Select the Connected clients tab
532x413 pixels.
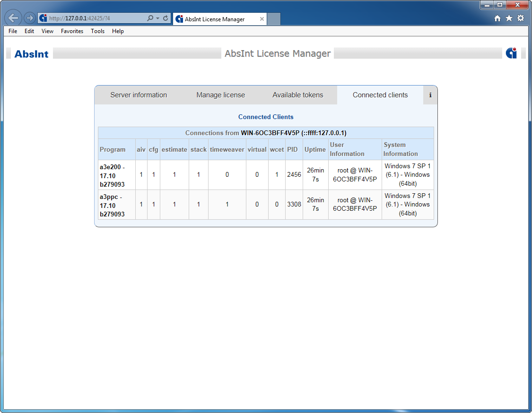[380, 95]
